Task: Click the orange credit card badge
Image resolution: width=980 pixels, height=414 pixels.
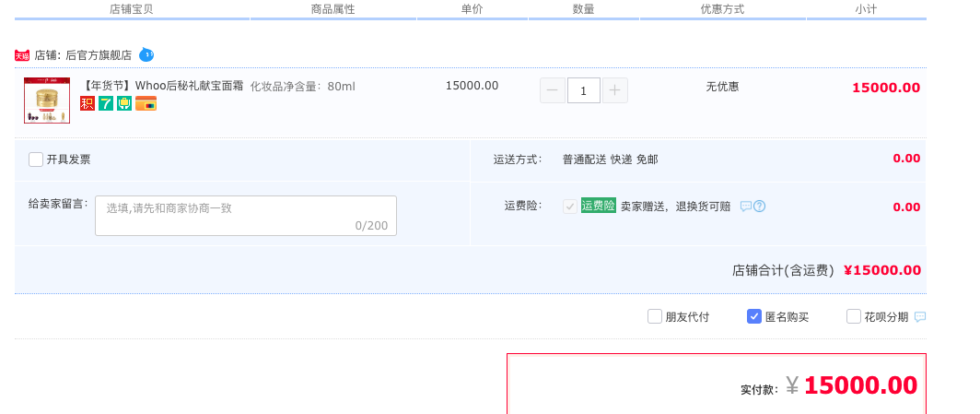Action: (146, 103)
